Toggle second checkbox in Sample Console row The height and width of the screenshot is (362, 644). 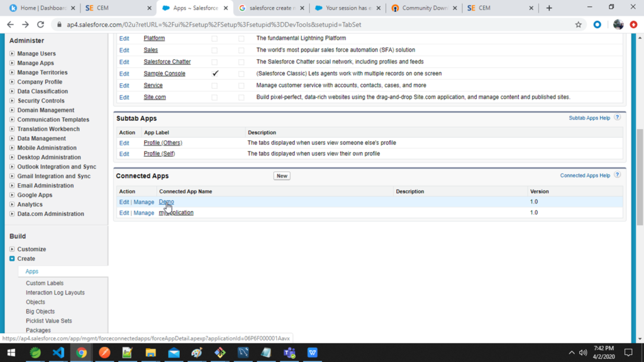pyautogui.click(x=241, y=74)
